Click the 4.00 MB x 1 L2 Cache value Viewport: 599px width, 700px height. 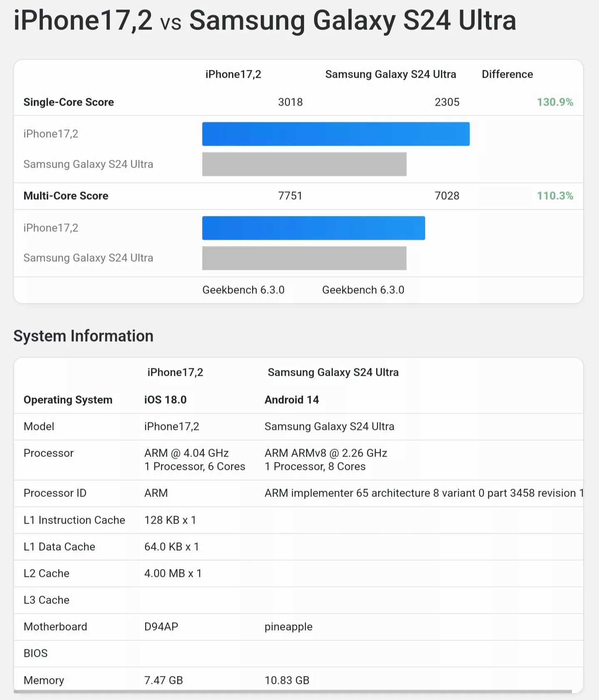[x=173, y=573]
